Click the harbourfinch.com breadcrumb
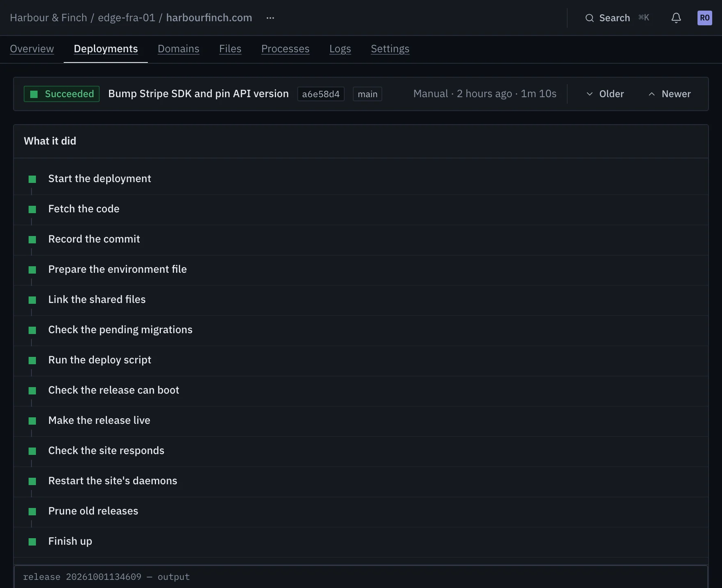Viewport: 722px width, 588px height. [x=209, y=18]
